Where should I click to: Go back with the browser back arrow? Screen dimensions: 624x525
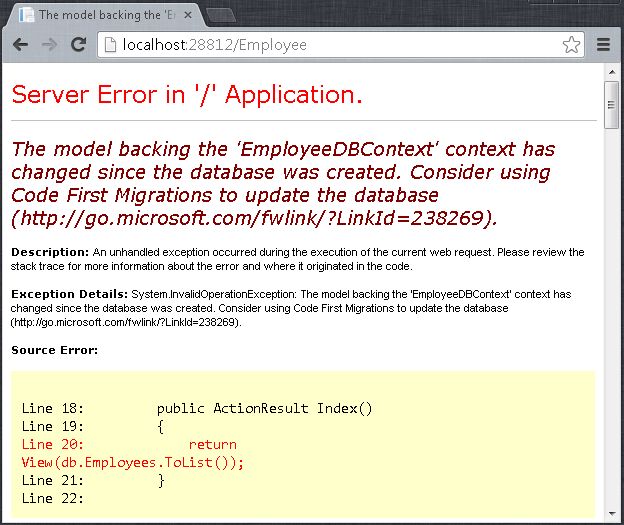(x=20, y=45)
